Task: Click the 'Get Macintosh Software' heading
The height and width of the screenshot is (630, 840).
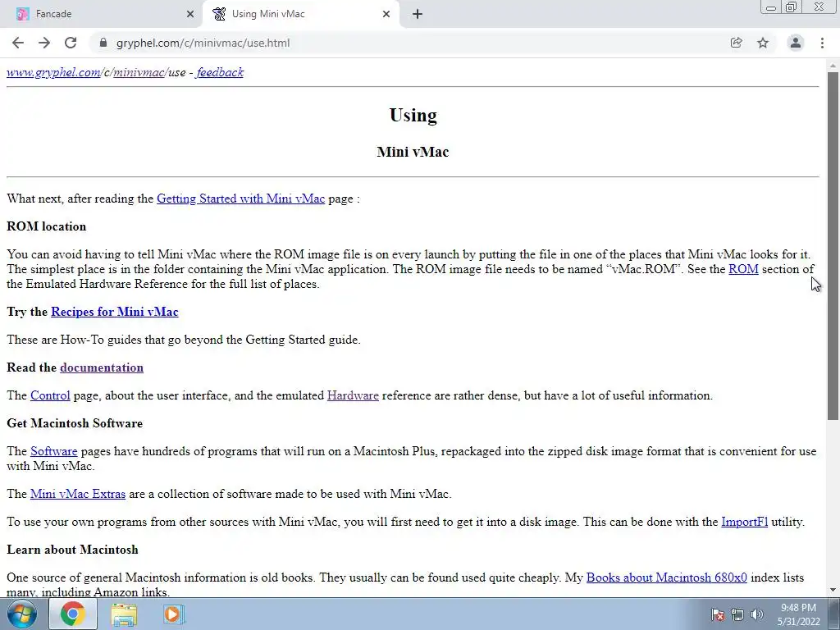Action: [x=75, y=423]
